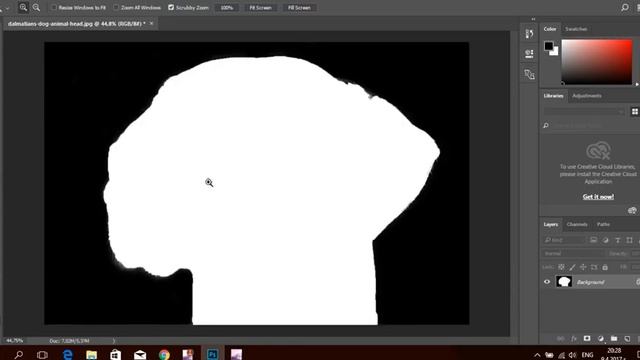
Task: Click the background color white swatch
Action: pos(555,52)
